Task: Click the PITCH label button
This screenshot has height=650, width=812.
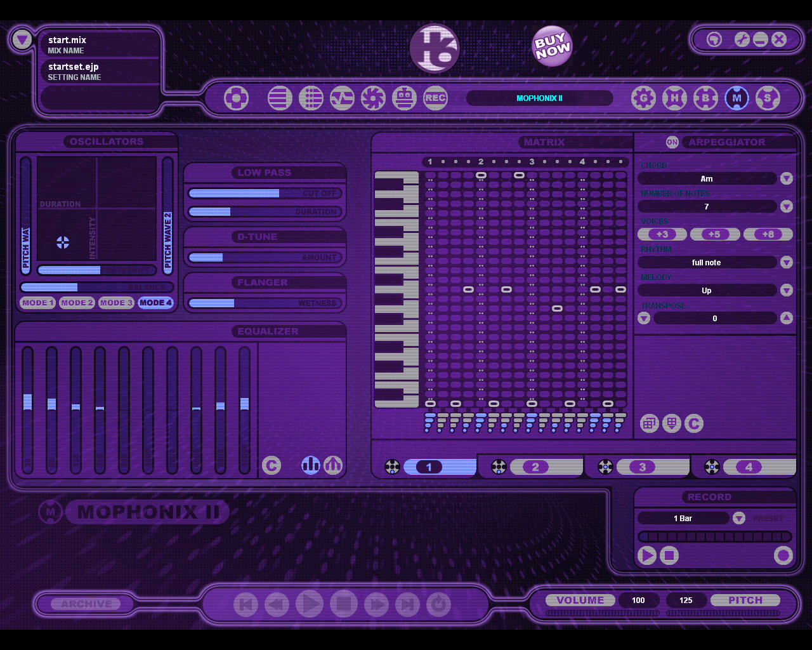Action: pyautogui.click(x=745, y=600)
